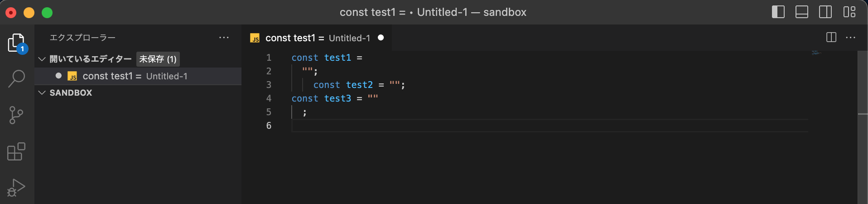The height and width of the screenshot is (204, 868).
Task: Toggle the bottom panel visibility
Action: coord(802,12)
